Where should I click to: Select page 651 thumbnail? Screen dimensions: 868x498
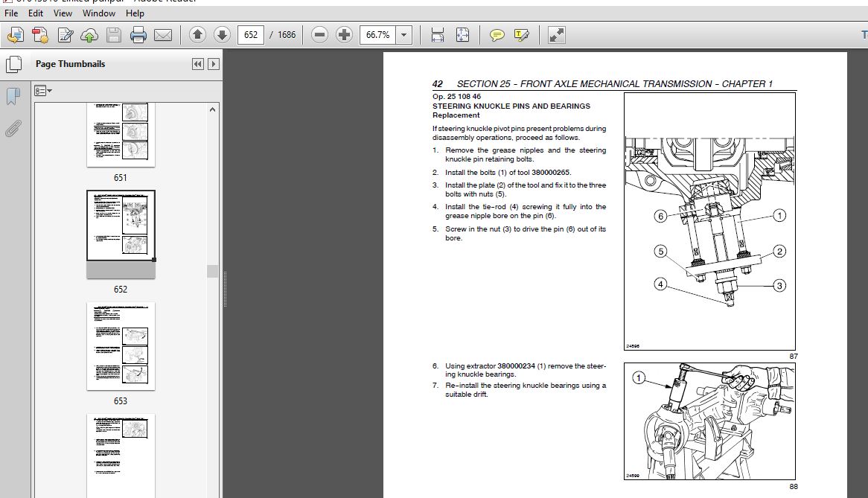[x=121, y=135]
